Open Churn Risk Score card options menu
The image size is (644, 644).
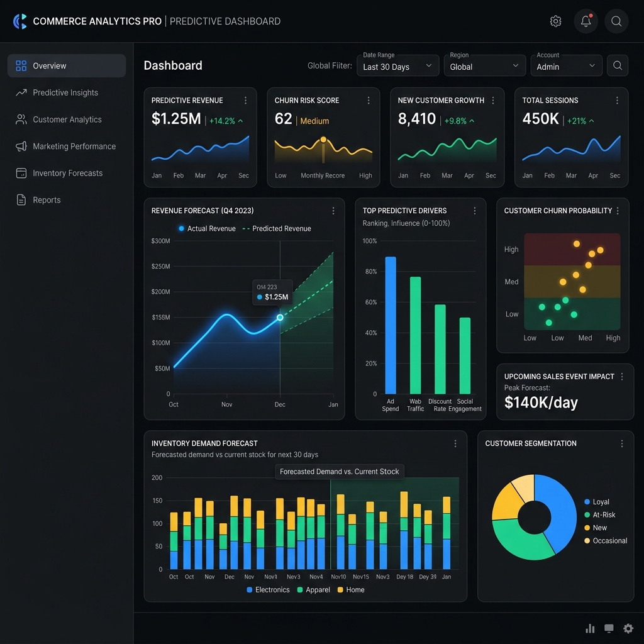click(369, 101)
